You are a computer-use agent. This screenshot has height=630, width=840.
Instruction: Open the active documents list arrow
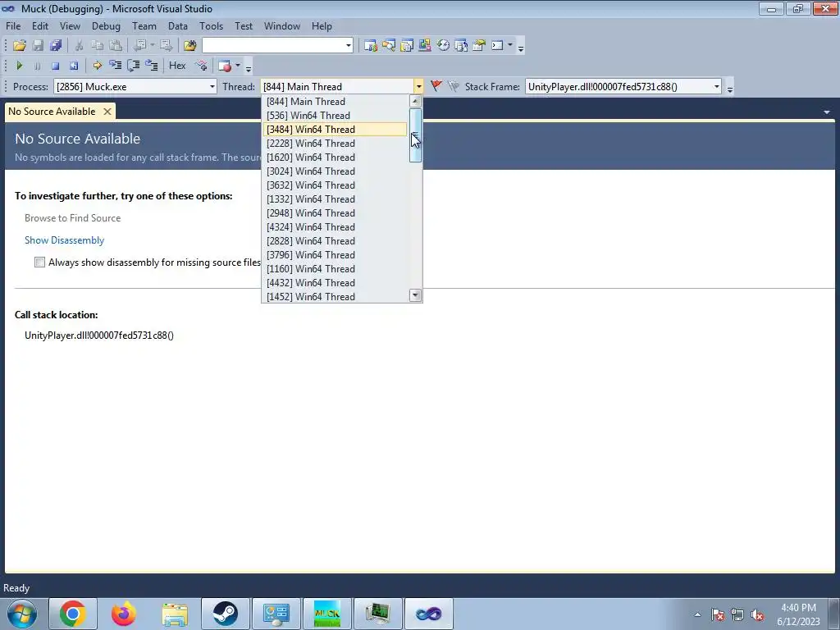pyautogui.click(x=827, y=112)
